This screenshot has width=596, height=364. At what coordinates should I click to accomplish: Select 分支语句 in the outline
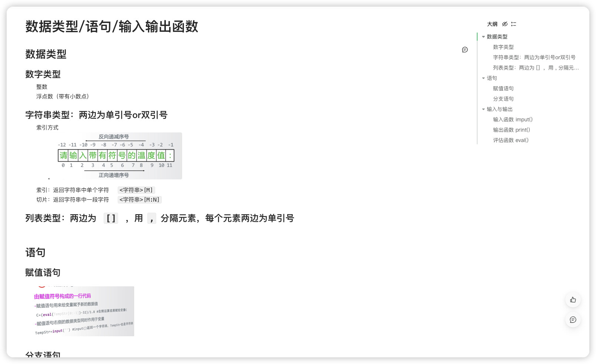click(x=503, y=99)
